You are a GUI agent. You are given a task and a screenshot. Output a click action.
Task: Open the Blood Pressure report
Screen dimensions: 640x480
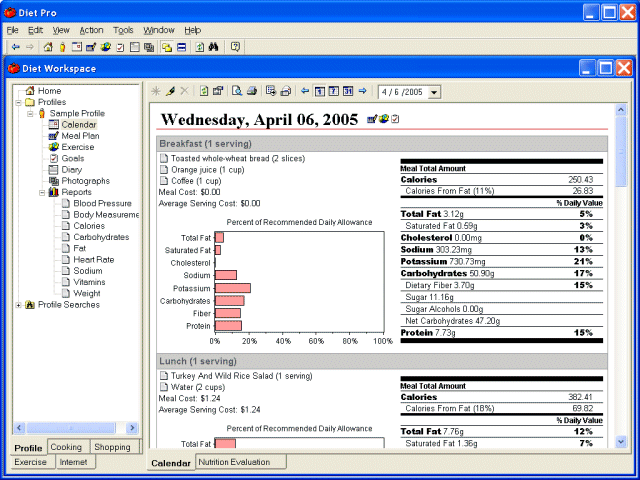tap(102, 203)
